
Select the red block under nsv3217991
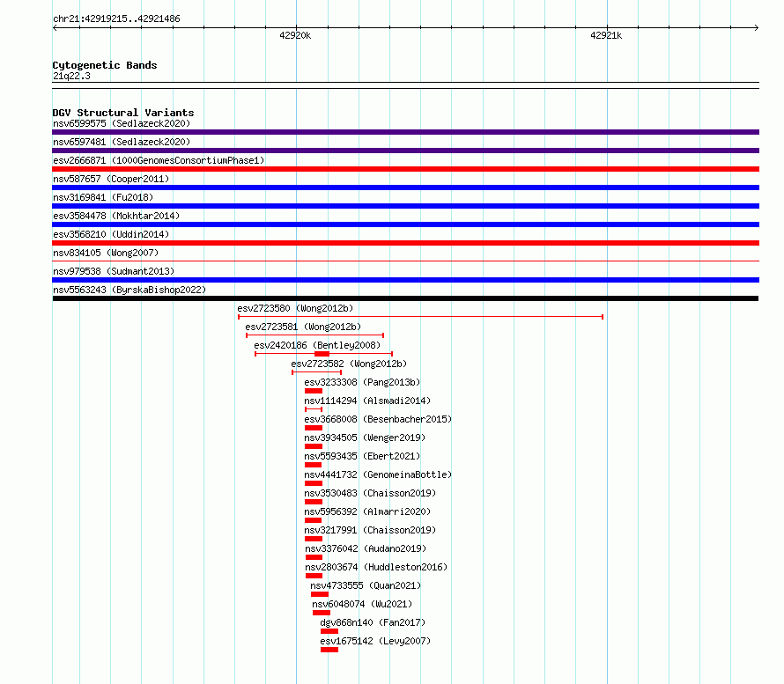coord(314,539)
